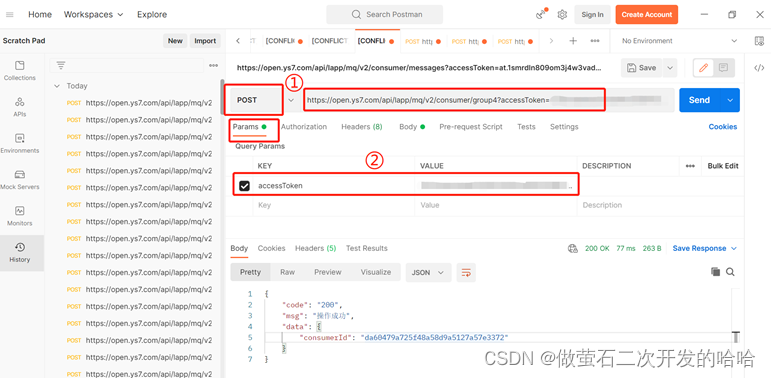Open history options ellipsis menu
Viewport: 771px width, 378px height.
(213, 65)
